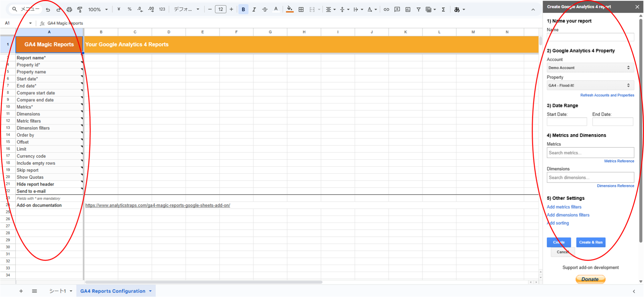Open text wrapping options
The width and height of the screenshot is (644, 297).
click(358, 9)
